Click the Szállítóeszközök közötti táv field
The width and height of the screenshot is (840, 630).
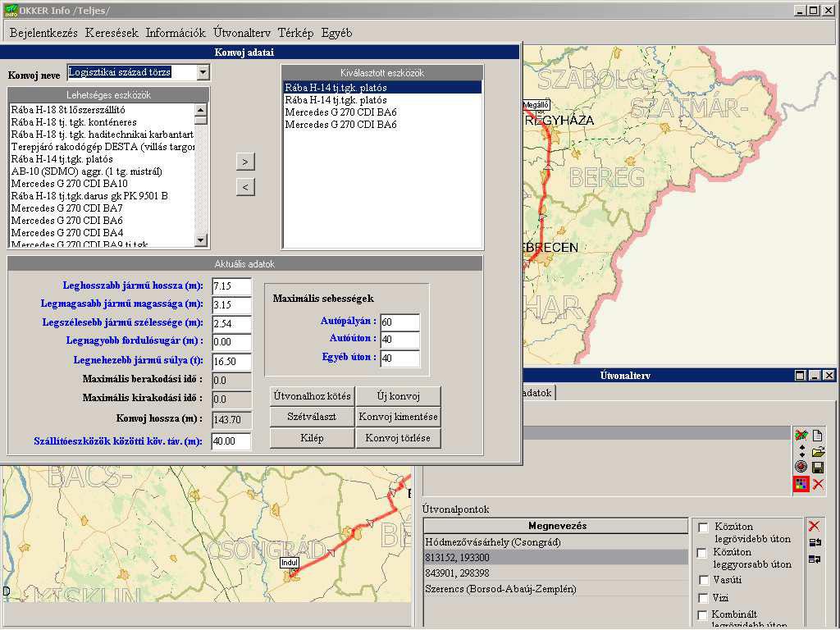click(231, 441)
